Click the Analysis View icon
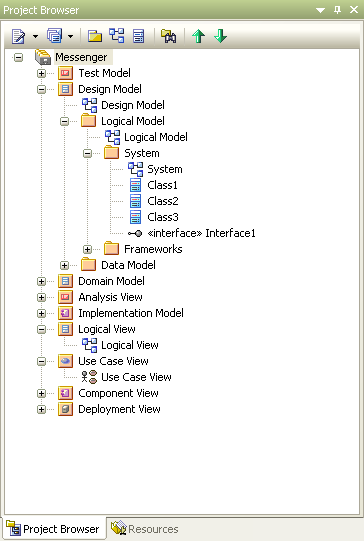 [x=65, y=297]
